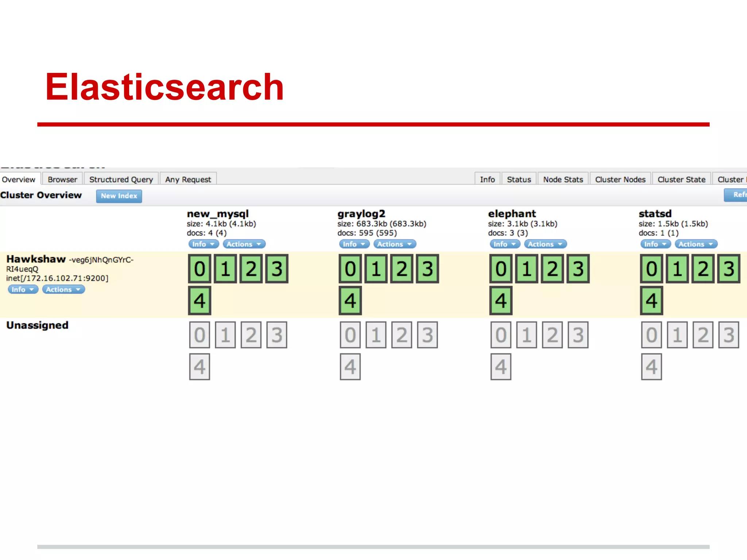747x560 pixels.
Task: Expand Actions dropdown for Hawkshaw node
Action: (x=63, y=289)
